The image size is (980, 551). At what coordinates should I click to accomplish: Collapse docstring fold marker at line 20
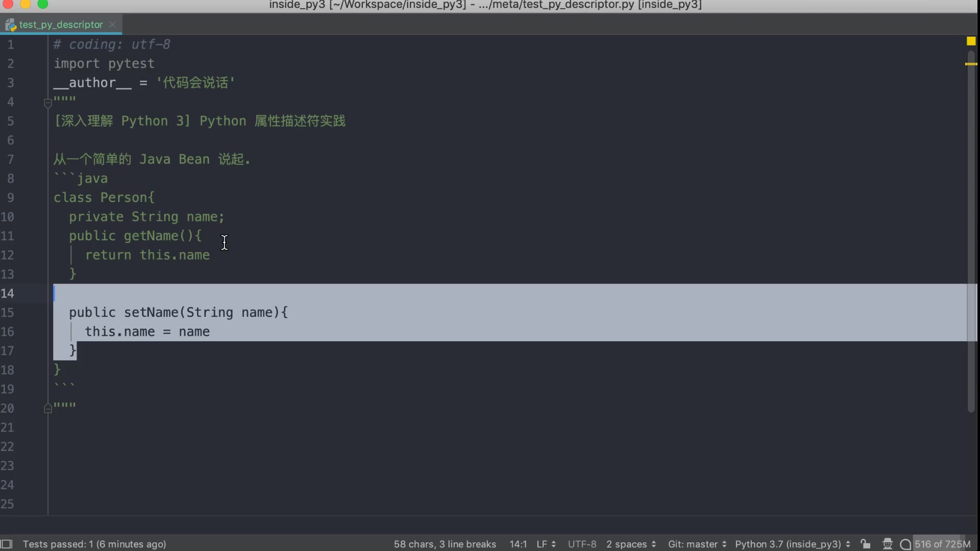pos(48,409)
